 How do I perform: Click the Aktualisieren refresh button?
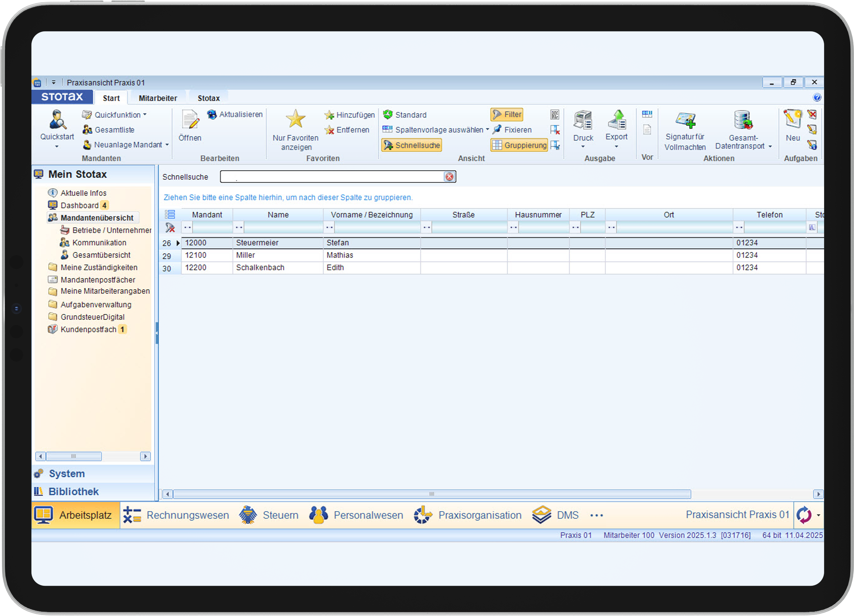[x=235, y=114]
